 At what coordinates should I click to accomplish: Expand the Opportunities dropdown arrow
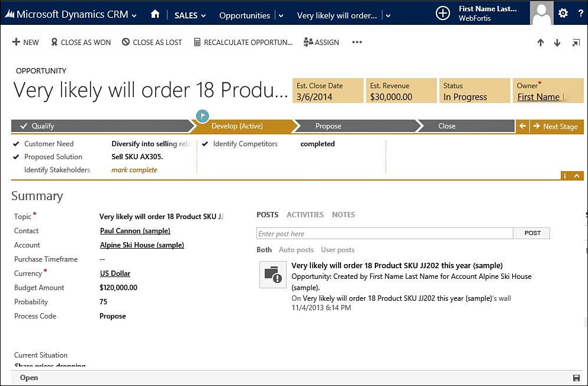281,16
